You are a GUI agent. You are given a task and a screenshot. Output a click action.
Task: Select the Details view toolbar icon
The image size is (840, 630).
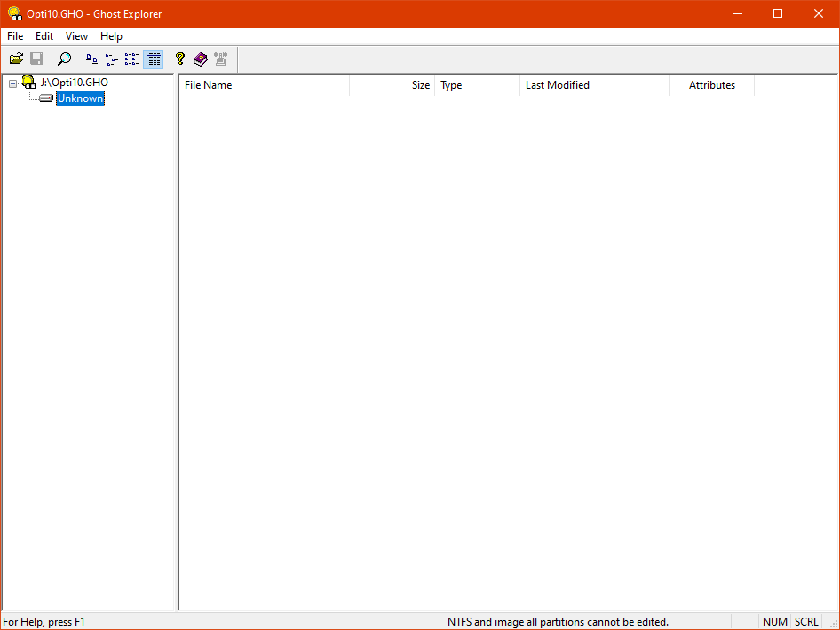154,59
